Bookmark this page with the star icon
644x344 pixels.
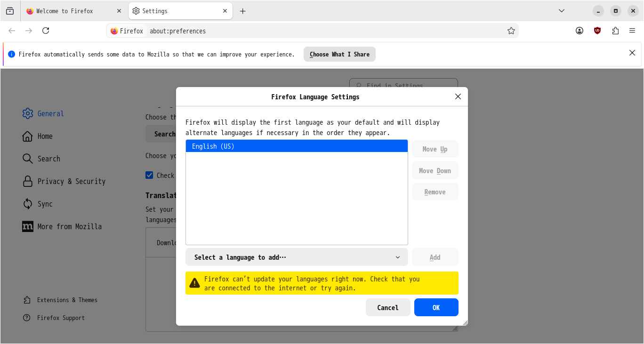tap(511, 31)
